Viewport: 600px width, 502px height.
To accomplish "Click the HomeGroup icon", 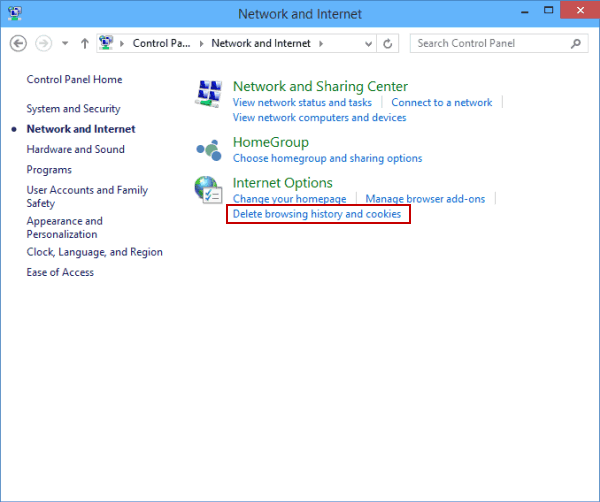I will (x=209, y=150).
